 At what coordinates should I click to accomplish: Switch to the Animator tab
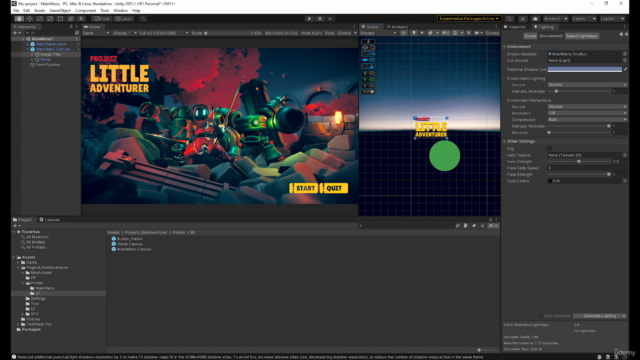pos(398,27)
